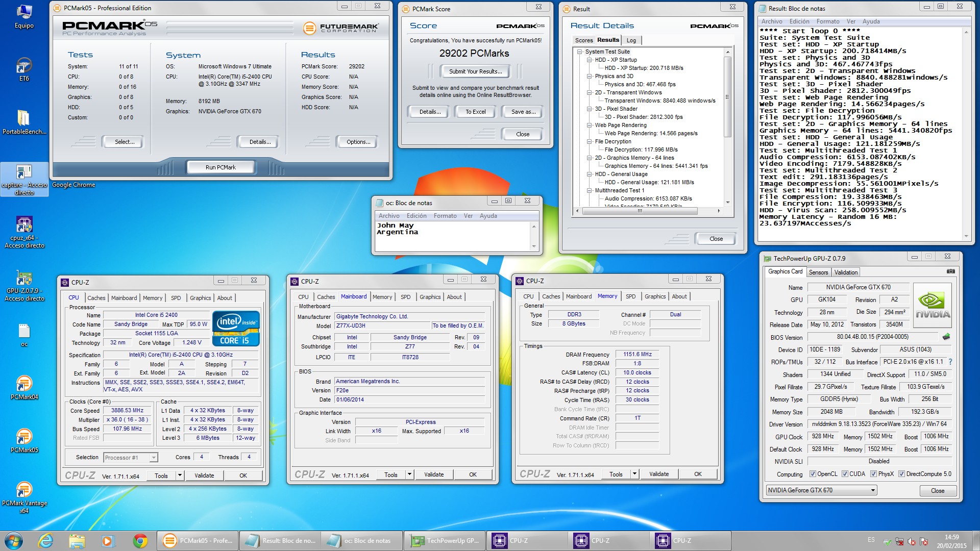980x551 pixels.
Task: Open the oc text file icon
Action: [24, 335]
